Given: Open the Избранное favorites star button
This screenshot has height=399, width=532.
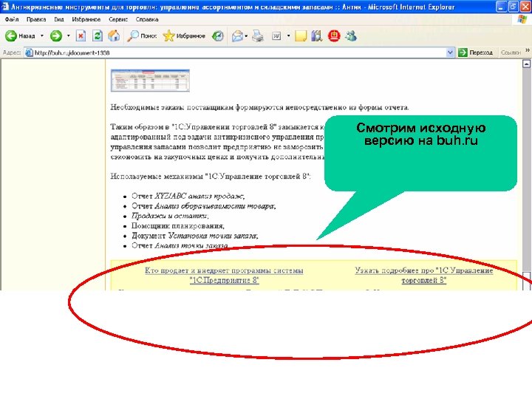Looking at the screenshot, I should [184, 35].
